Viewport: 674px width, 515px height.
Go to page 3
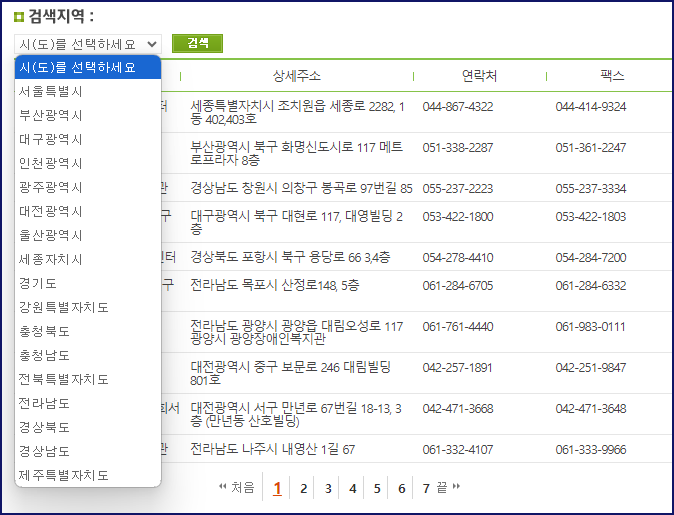tap(328, 488)
